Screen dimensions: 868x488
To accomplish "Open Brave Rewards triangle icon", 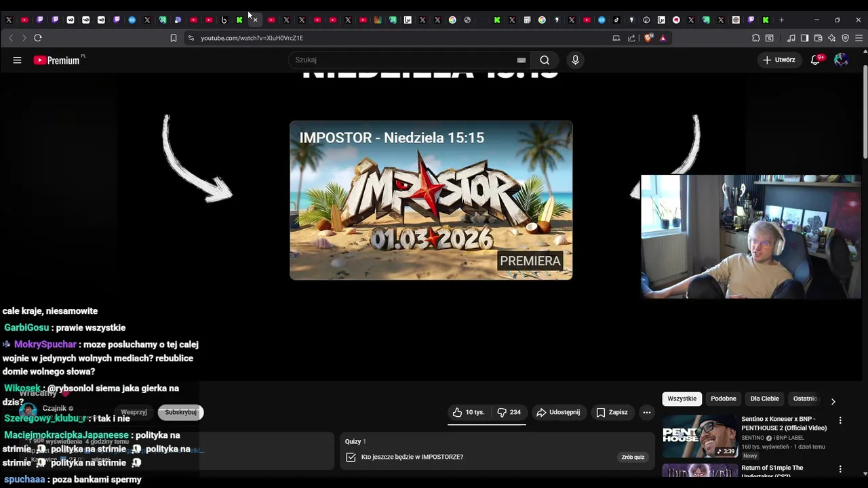I will [663, 38].
